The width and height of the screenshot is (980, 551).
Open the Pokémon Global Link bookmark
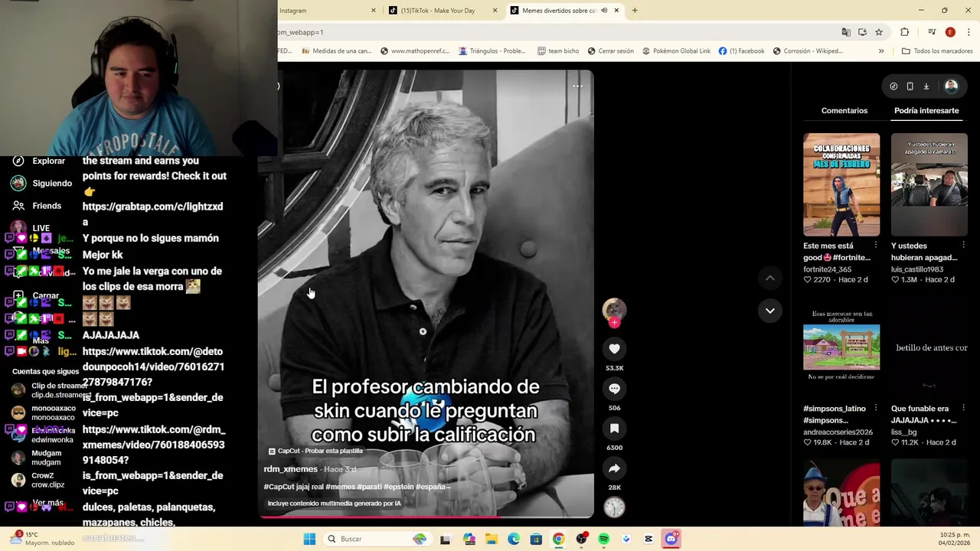[676, 51]
